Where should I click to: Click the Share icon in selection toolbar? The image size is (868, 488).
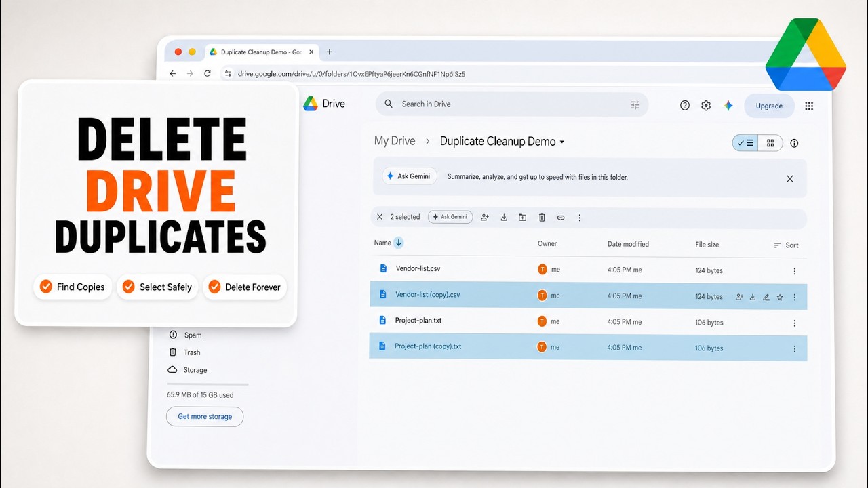click(x=485, y=218)
